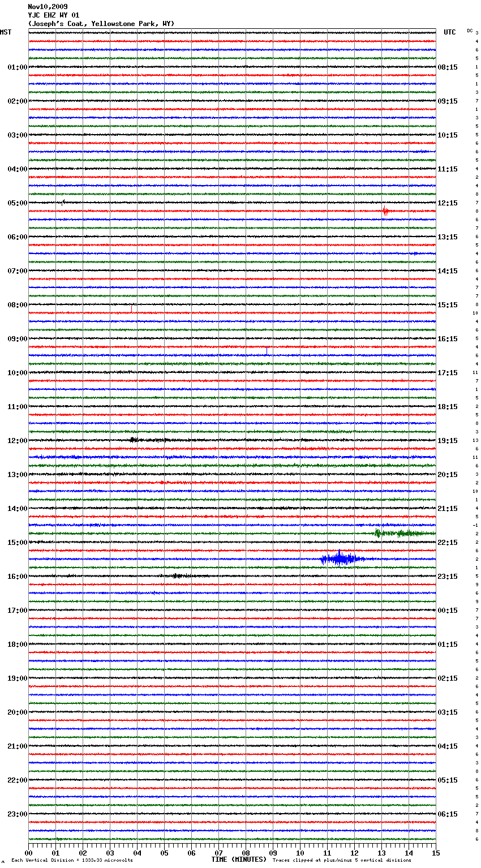Click the 19:15 UTC row label
481x868 pixels.
tap(448, 441)
